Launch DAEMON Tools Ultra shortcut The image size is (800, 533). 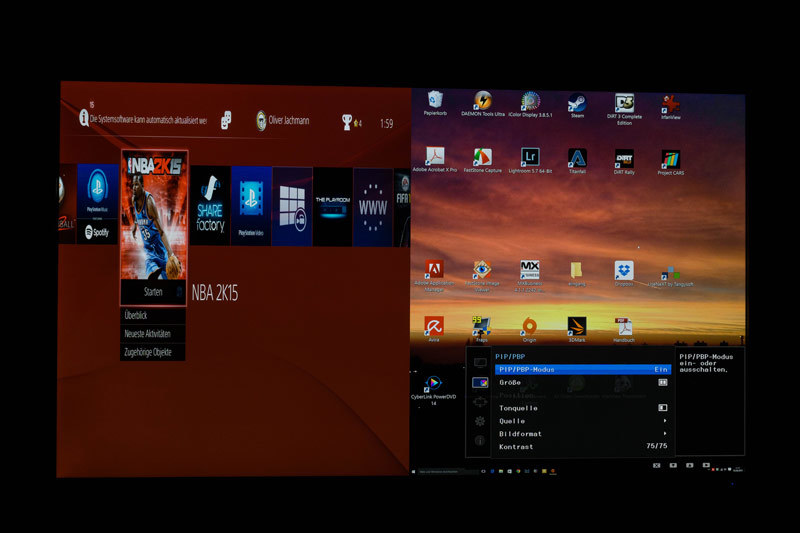click(x=483, y=104)
